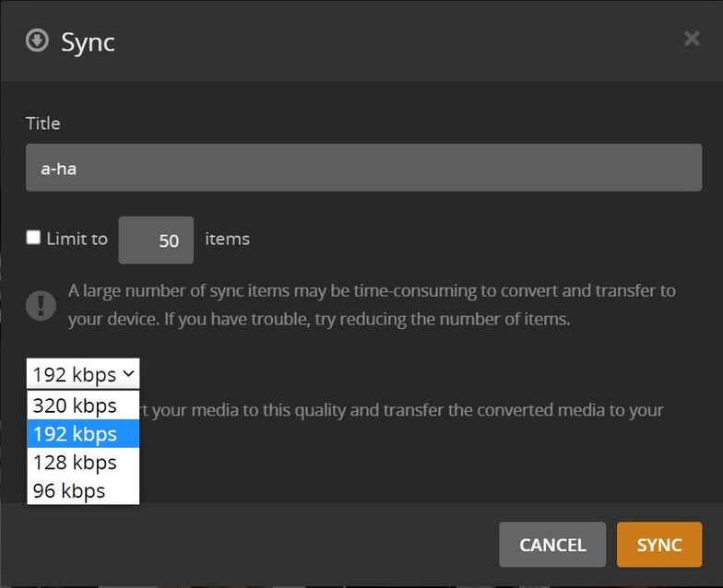
Task: Enable the Limit to checkbox
Action: point(33,238)
